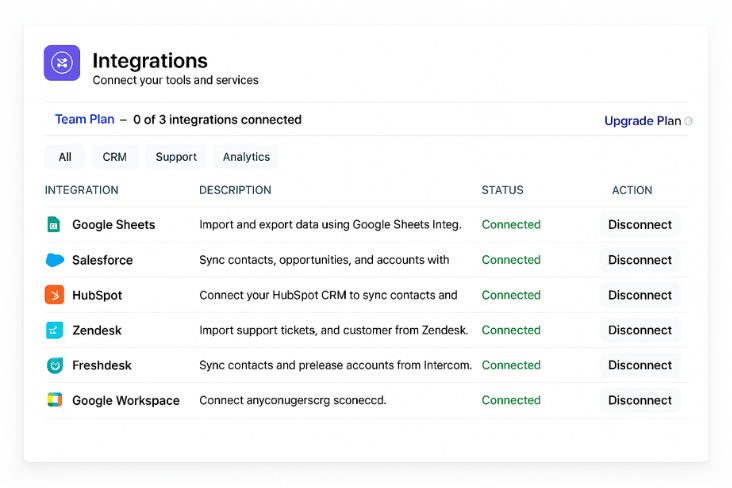Click 'Connect your tools and services' subtitle
Image resolution: width=732 pixels, height=488 pixels.
coord(175,80)
